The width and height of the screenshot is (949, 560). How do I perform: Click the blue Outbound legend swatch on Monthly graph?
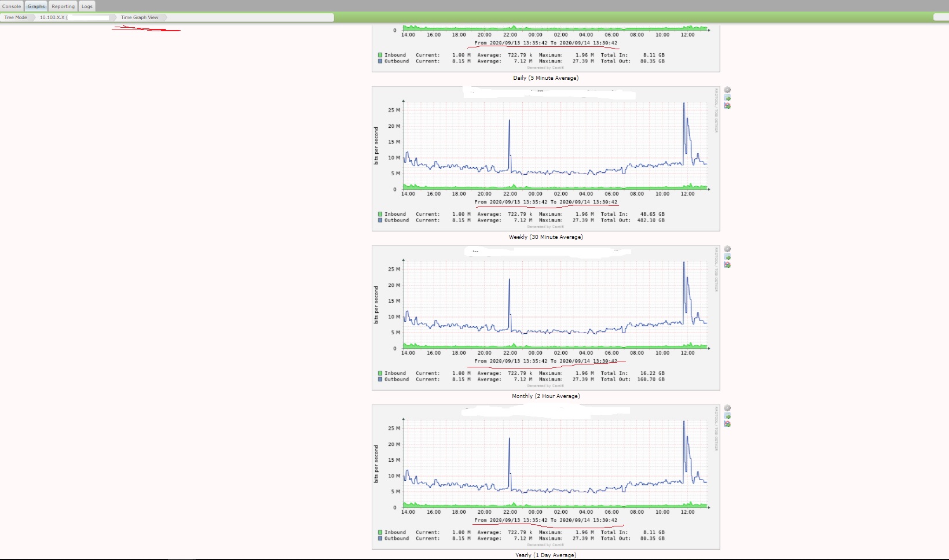click(380, 380)
